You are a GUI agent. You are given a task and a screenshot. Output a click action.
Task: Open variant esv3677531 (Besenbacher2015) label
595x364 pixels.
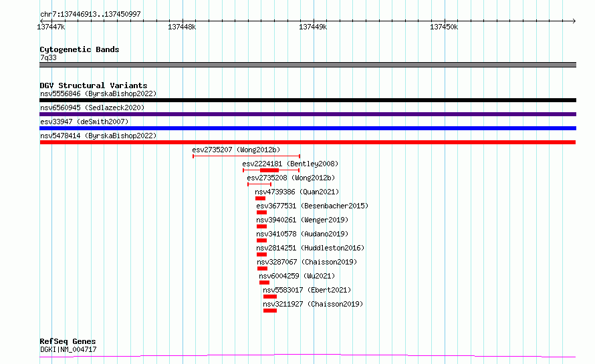(x=312, y=206)
